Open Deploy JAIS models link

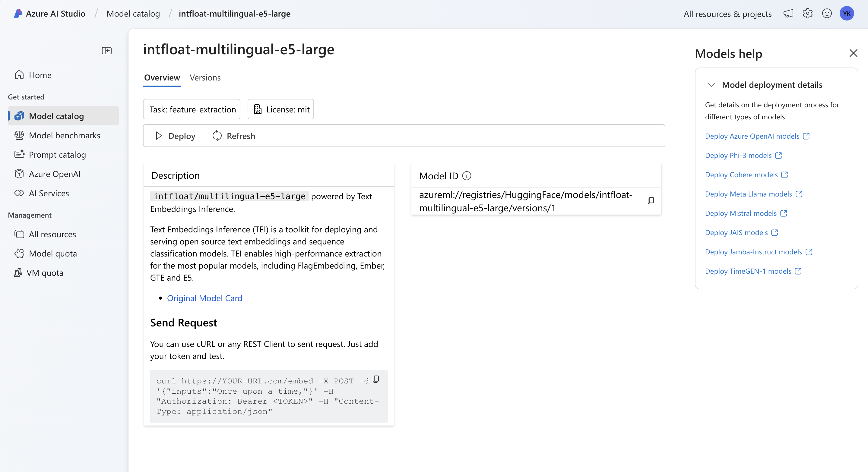(x=736, y=232)
